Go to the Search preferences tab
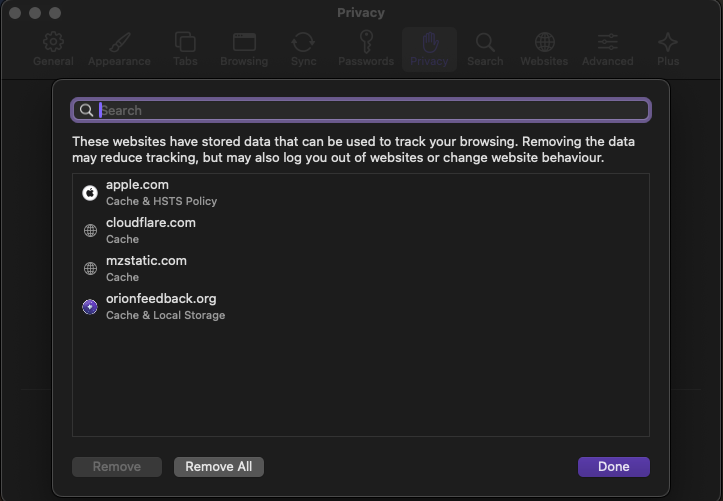Viewport: 723px width, 501px height. point(485,43)
